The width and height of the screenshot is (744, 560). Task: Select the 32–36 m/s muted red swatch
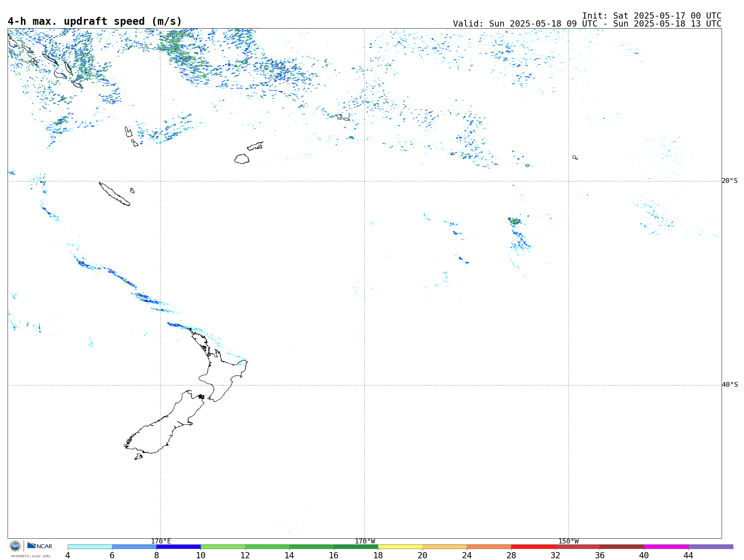(x=578, y=547)
